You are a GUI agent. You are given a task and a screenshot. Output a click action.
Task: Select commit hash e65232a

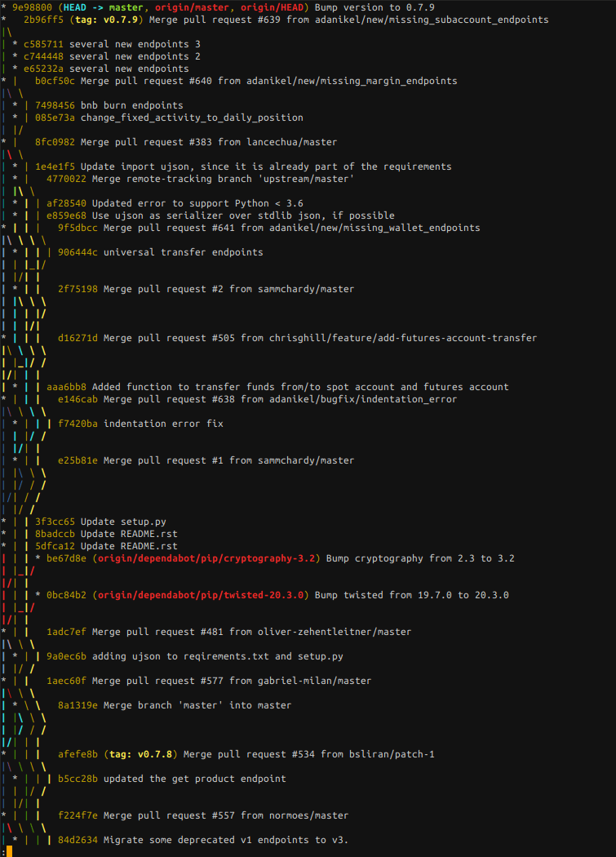click(44, 69)
